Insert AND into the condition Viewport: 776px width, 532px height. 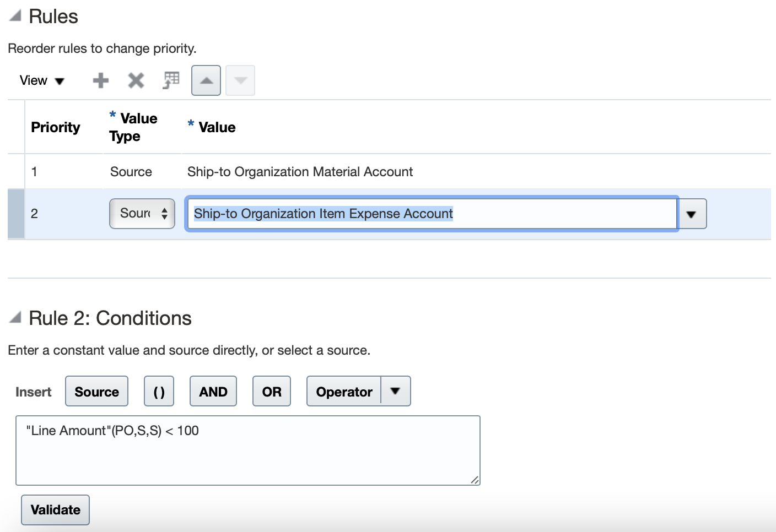pos(213,392)
